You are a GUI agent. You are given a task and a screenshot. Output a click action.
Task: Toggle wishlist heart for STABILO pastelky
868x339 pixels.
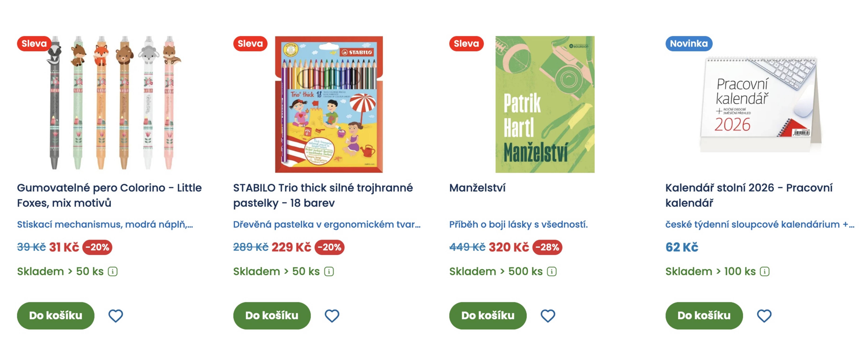(x=332, y=316)
